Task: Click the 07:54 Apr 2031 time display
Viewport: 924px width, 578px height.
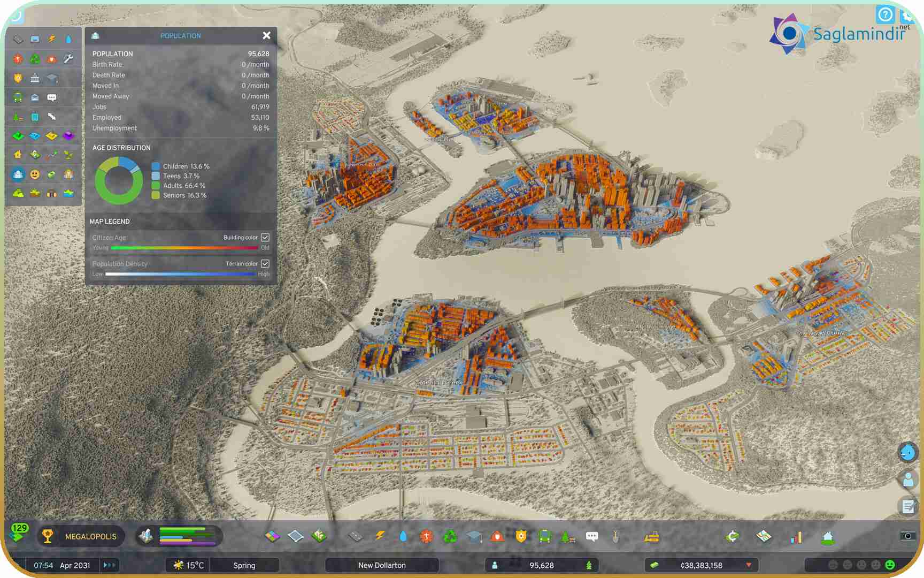Action: point(62,565)
